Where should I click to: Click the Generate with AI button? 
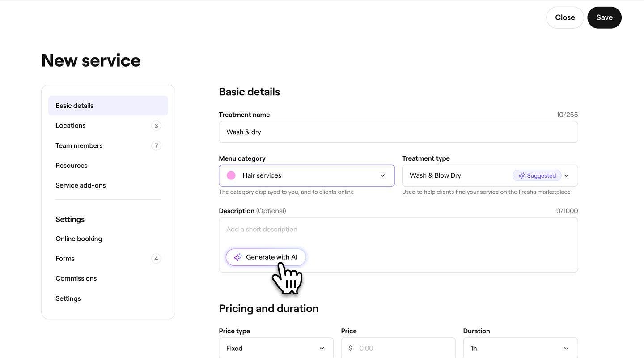click(266, 257)
